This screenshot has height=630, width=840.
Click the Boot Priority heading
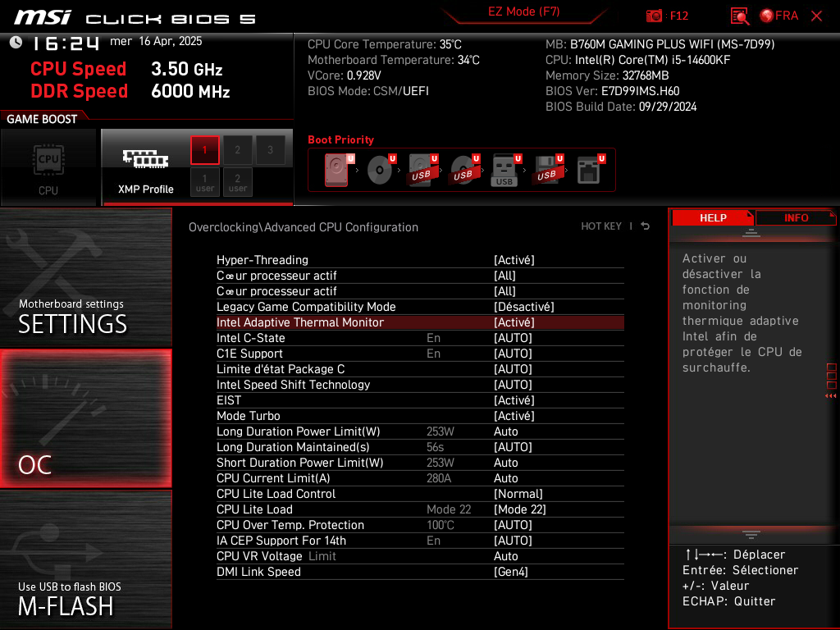(340, 139)
